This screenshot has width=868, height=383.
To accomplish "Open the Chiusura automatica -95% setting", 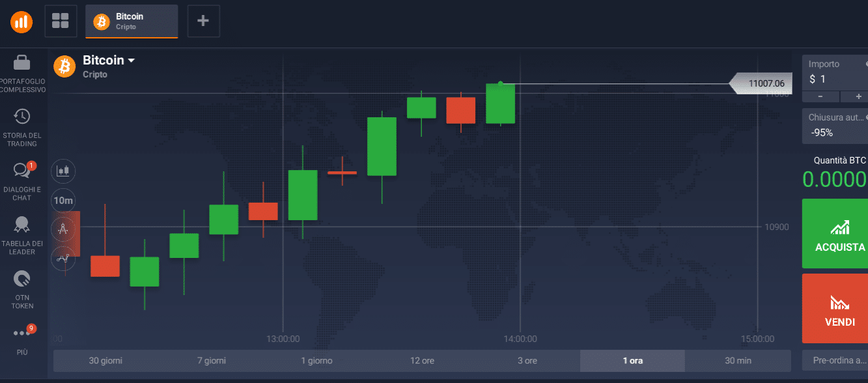I will point(835,126).
